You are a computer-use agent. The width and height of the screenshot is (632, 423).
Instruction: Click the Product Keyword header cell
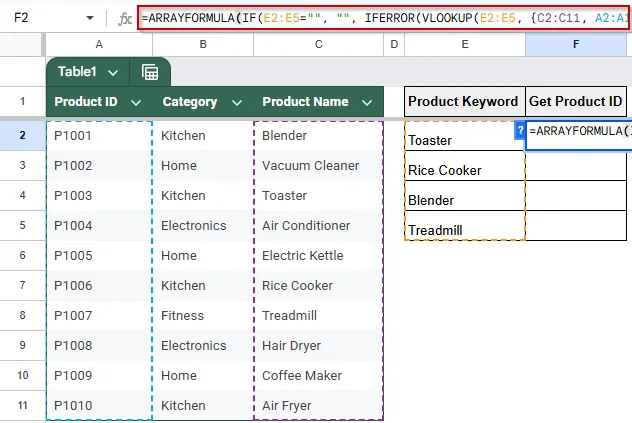click(x=465, y=101)
